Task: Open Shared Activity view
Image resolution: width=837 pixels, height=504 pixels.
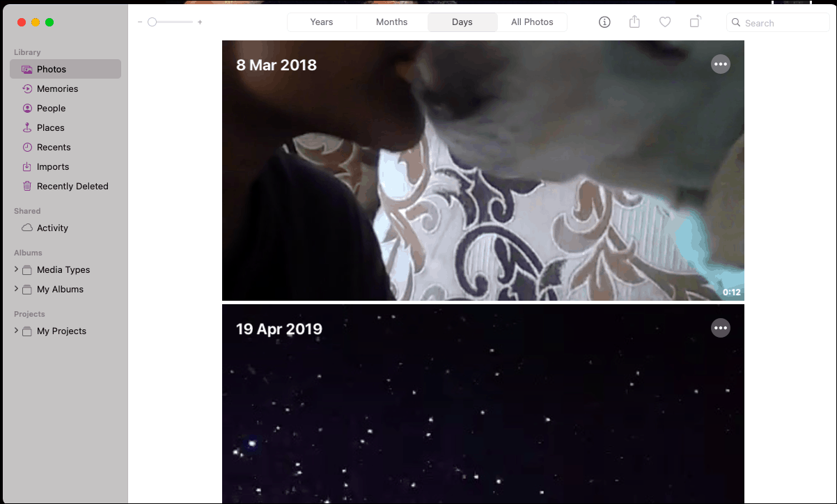Action: 52,228
